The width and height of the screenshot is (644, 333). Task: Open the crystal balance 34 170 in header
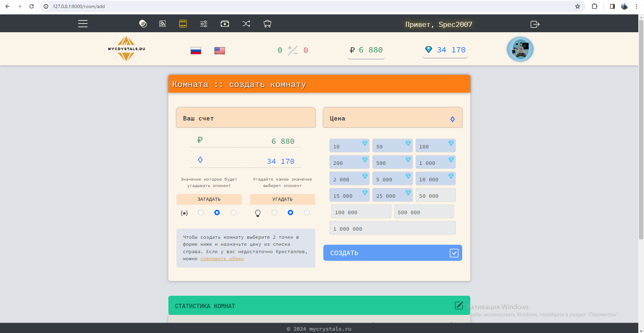coord(445,50)
